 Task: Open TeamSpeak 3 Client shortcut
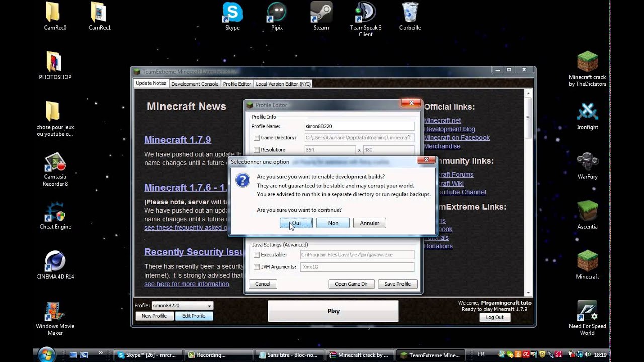[366, 19]
